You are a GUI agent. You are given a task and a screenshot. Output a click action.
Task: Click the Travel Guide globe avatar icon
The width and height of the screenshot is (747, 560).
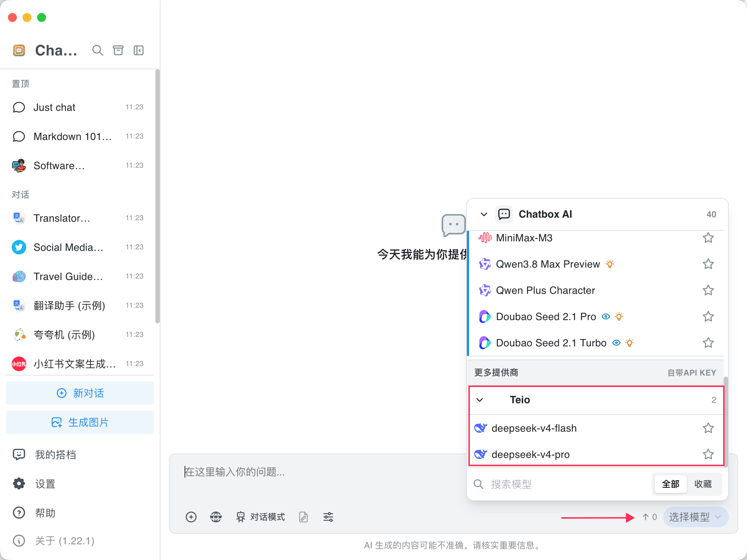[19, 276]
